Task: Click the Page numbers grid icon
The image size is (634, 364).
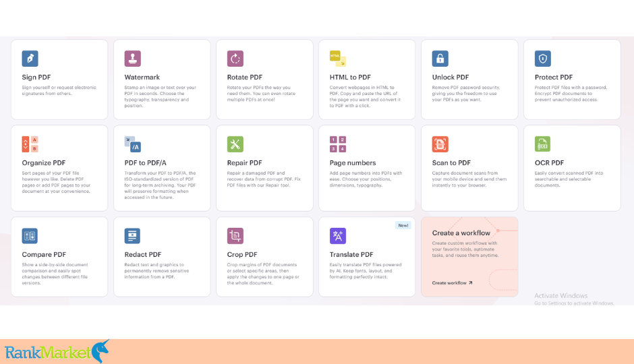Action: (338, 144)
